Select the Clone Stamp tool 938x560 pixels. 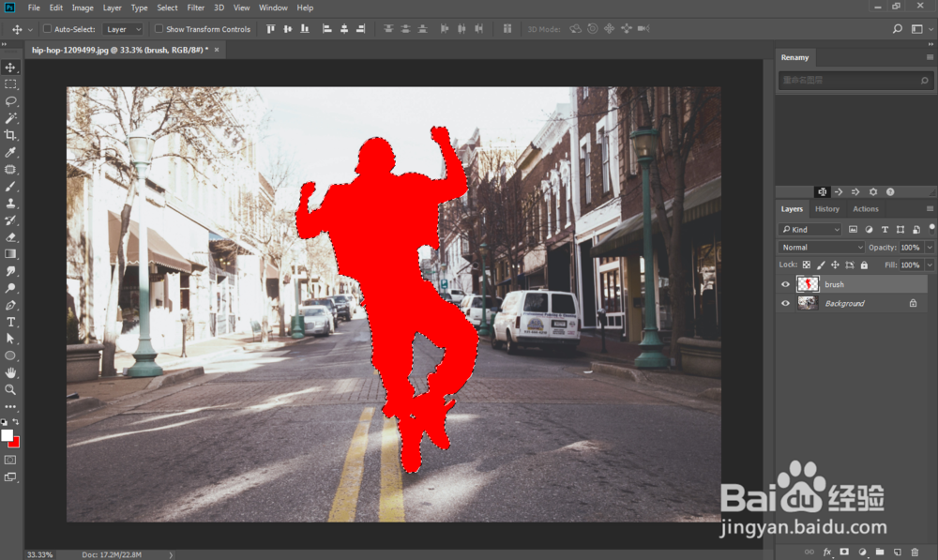coord(10,204)
